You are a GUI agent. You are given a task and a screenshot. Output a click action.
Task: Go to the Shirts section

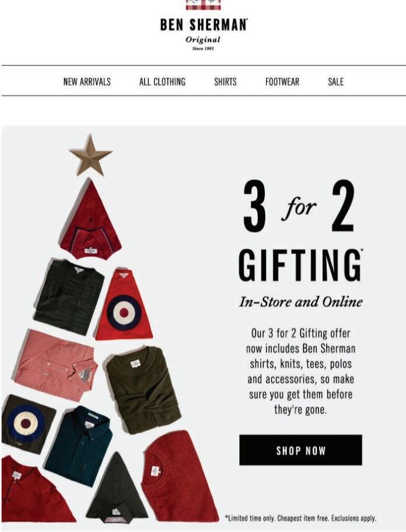225,82
